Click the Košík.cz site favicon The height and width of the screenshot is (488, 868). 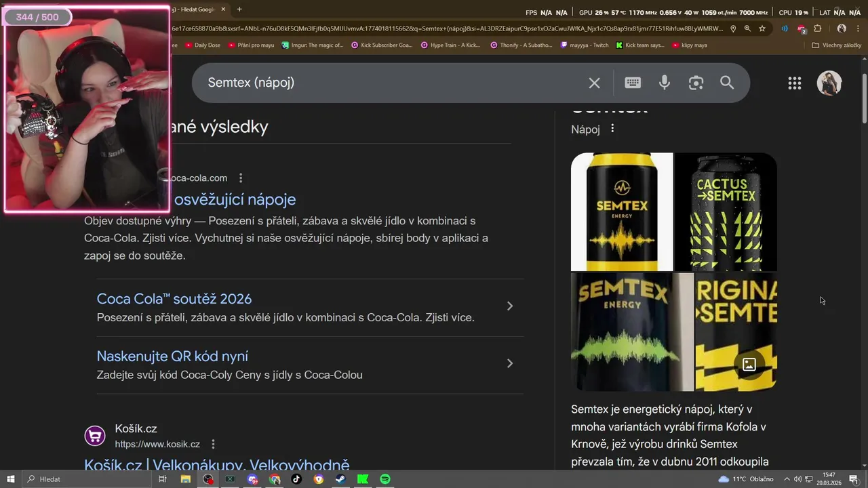[x=95, y=436]
